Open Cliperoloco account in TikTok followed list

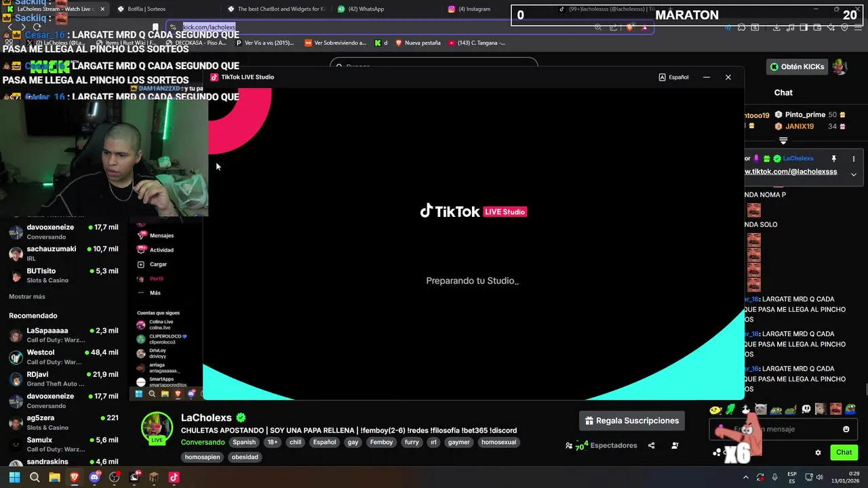pos(161,339)
